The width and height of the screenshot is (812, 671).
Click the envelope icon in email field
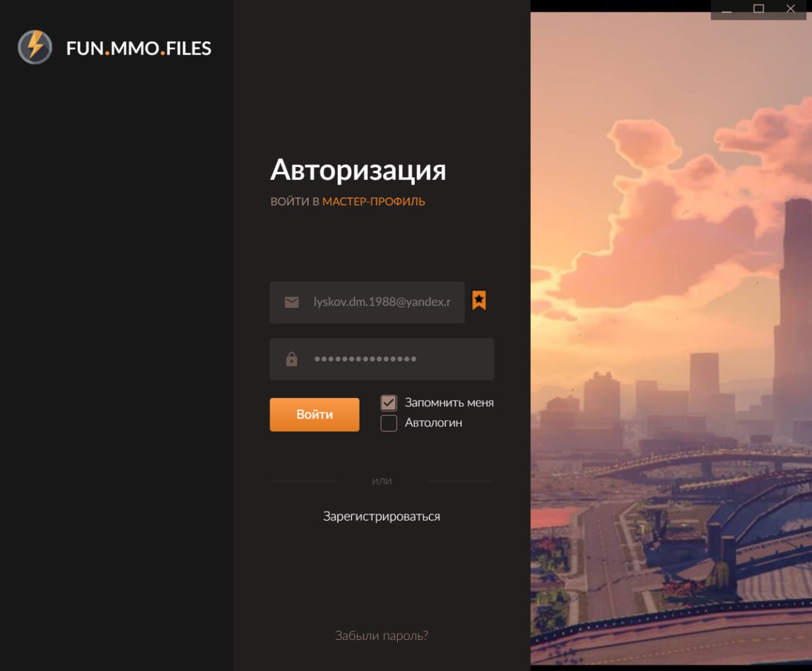tap(292, 302)
